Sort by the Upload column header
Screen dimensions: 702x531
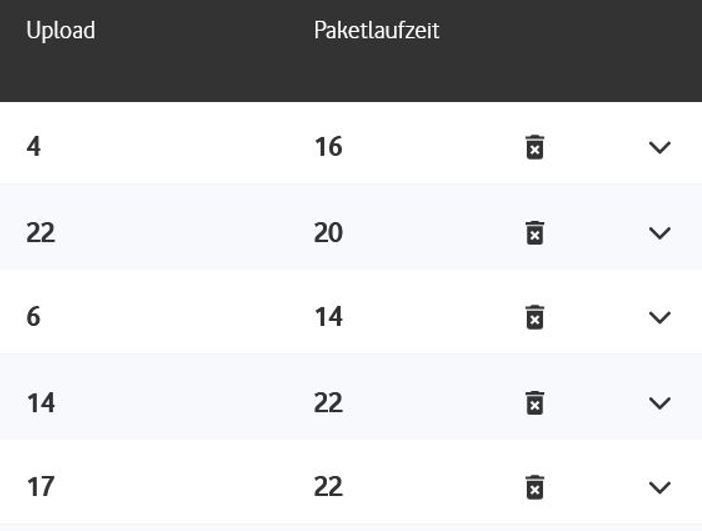[60, 30]
